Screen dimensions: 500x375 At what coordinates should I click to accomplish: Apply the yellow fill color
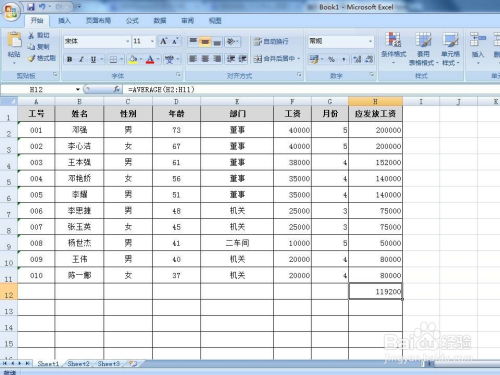coord(133,59)
